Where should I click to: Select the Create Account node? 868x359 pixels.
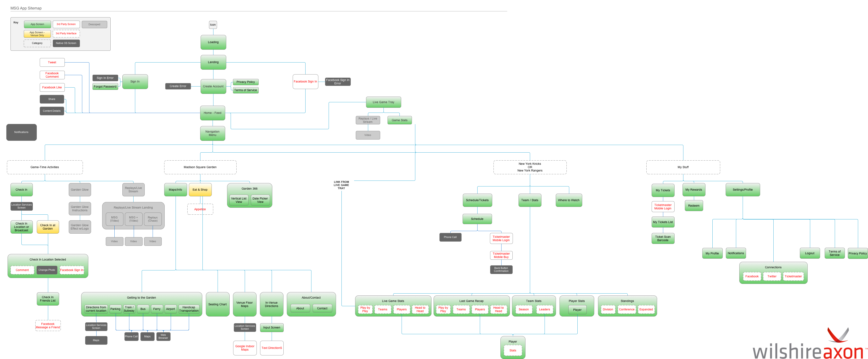pyautogui.click(x=213, y=86)
